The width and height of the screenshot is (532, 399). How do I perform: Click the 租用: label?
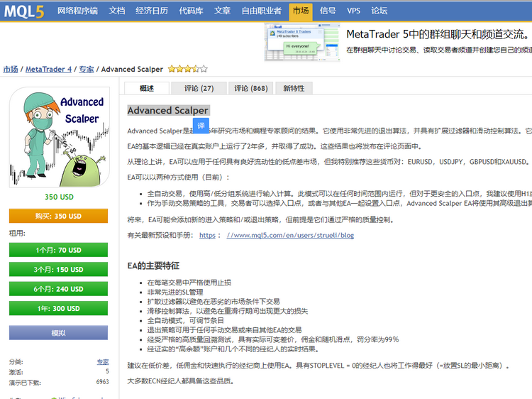17,234
